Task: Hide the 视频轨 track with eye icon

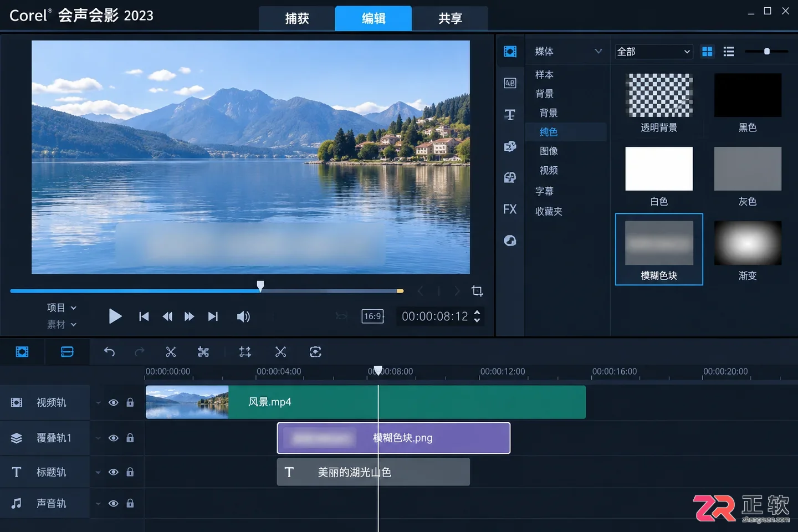Action: (x=114, y=402)
